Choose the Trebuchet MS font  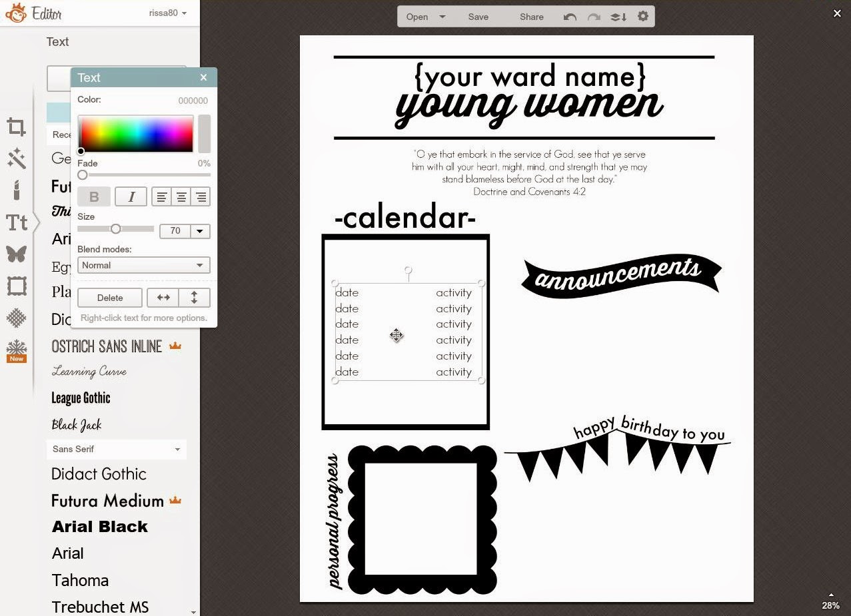(x=100, y=607)
